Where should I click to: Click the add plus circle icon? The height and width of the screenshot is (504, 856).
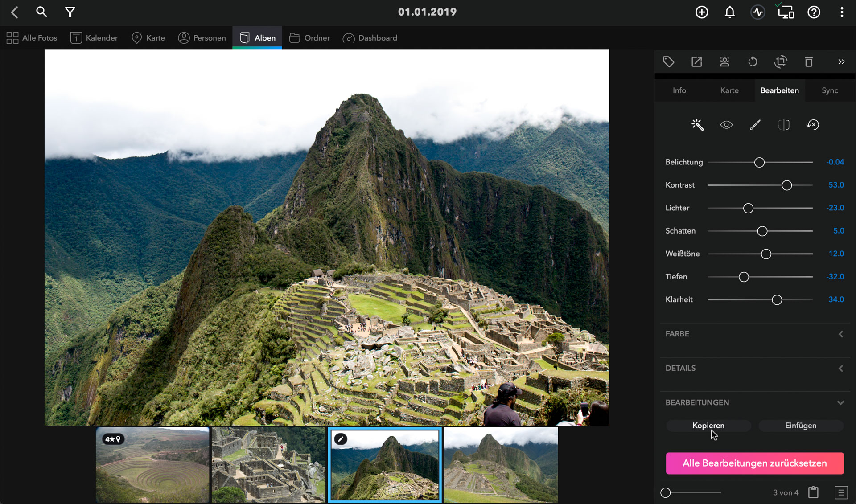702,12
